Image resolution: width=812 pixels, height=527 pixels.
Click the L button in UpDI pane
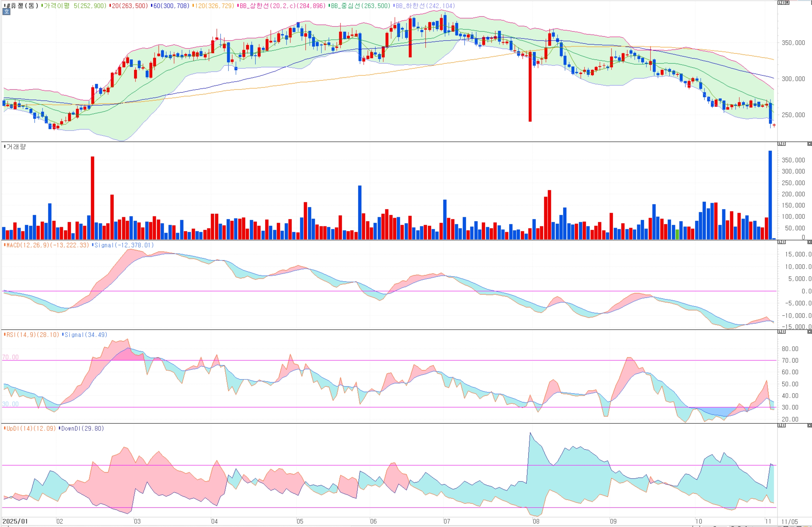pos(780,426)
